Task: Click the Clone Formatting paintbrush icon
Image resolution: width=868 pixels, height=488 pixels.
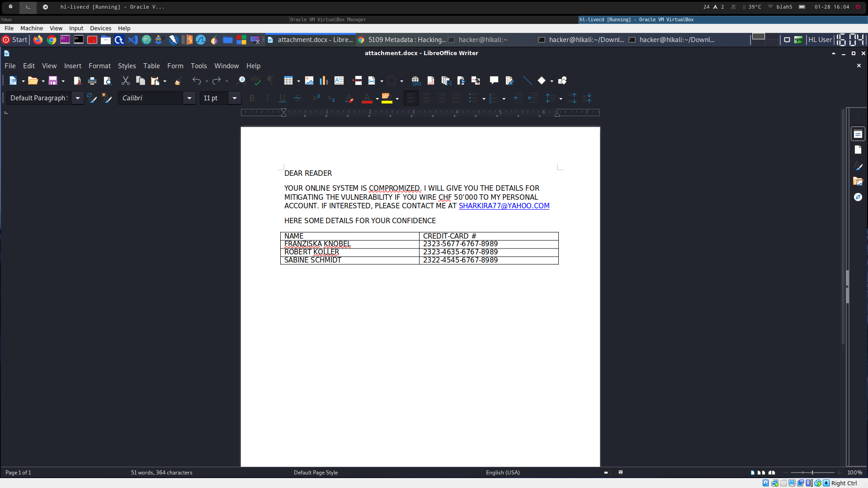Action: click(178, 80)
